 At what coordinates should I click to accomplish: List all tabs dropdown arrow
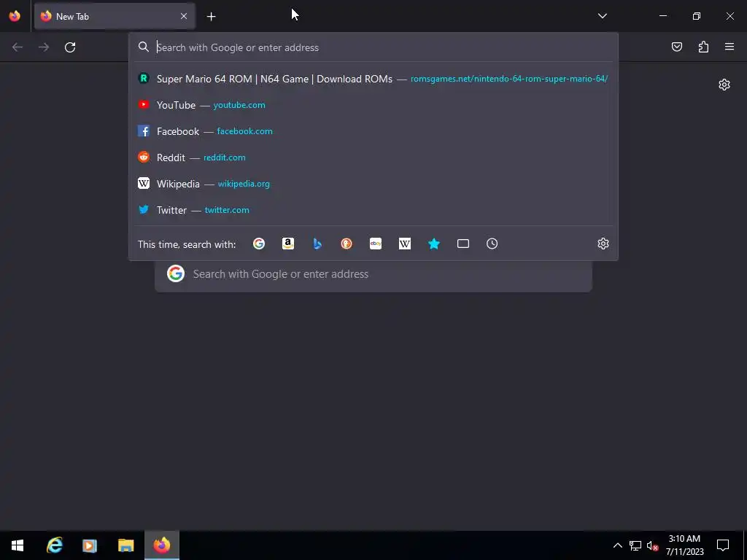[x=602, y=16]
